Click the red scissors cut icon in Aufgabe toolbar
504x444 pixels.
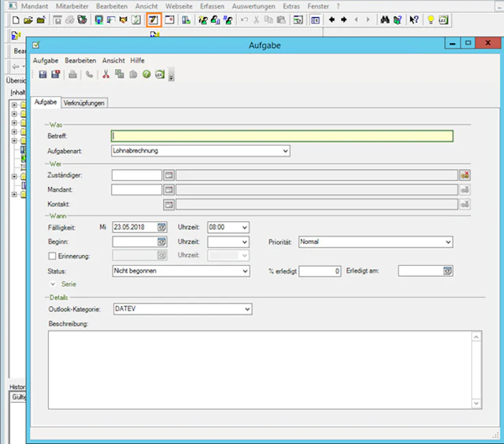coord(105,75)
